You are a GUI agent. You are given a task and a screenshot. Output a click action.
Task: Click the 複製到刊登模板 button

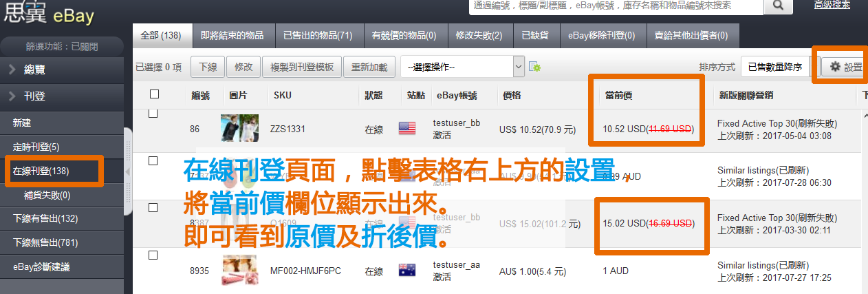302,67
